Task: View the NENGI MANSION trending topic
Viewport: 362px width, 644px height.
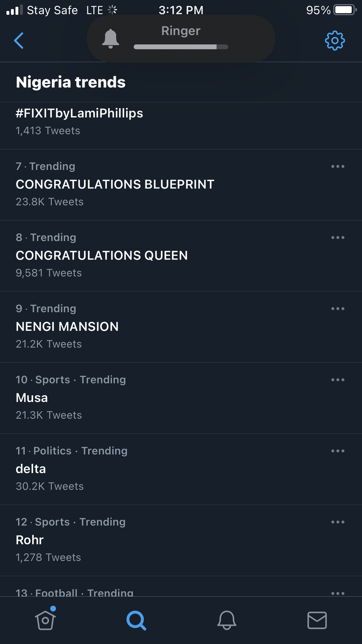Action: [x=67, y=326]
